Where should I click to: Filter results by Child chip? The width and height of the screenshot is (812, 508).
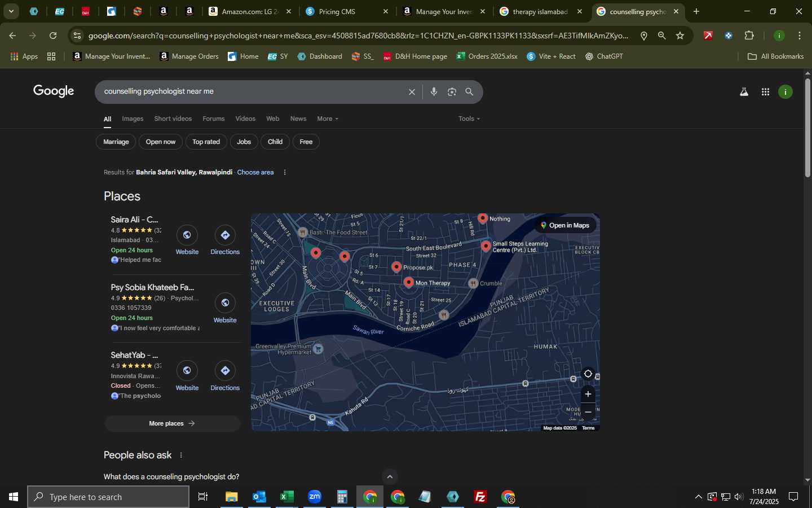[x=275, y=142]
